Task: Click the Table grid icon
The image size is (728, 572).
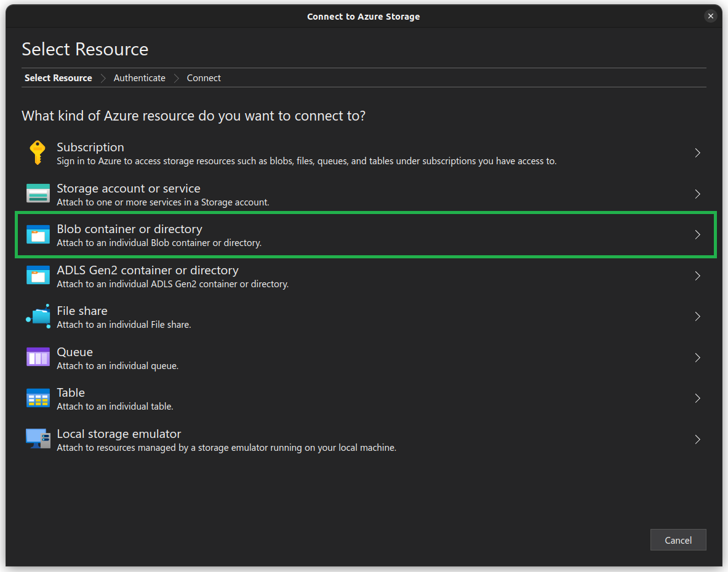Action: pyautogui.click(x=38, y=398)
